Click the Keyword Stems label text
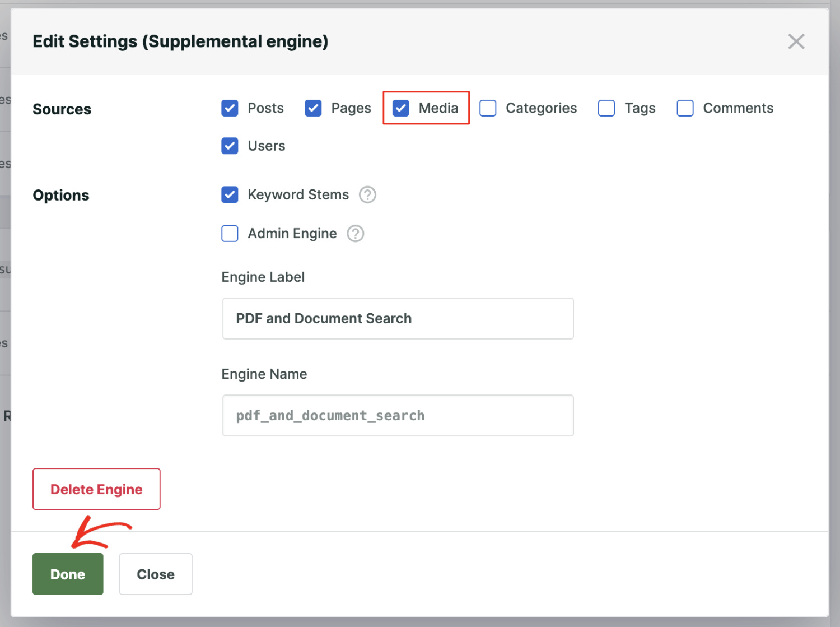Viewport: 840px width, 627px height. [298, 194]
